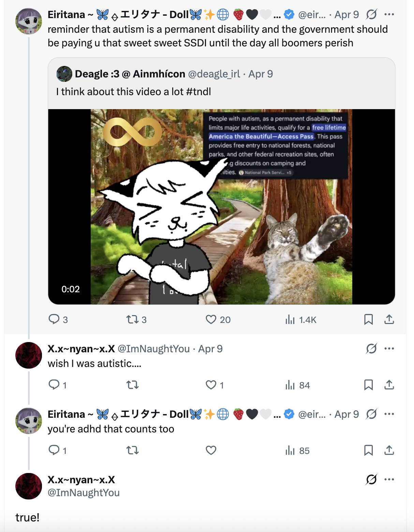Open X.x~nyan~x.X avatar on 'true!' post
The height and width of the screenshot is (532, 414).
tap(29, 486)
